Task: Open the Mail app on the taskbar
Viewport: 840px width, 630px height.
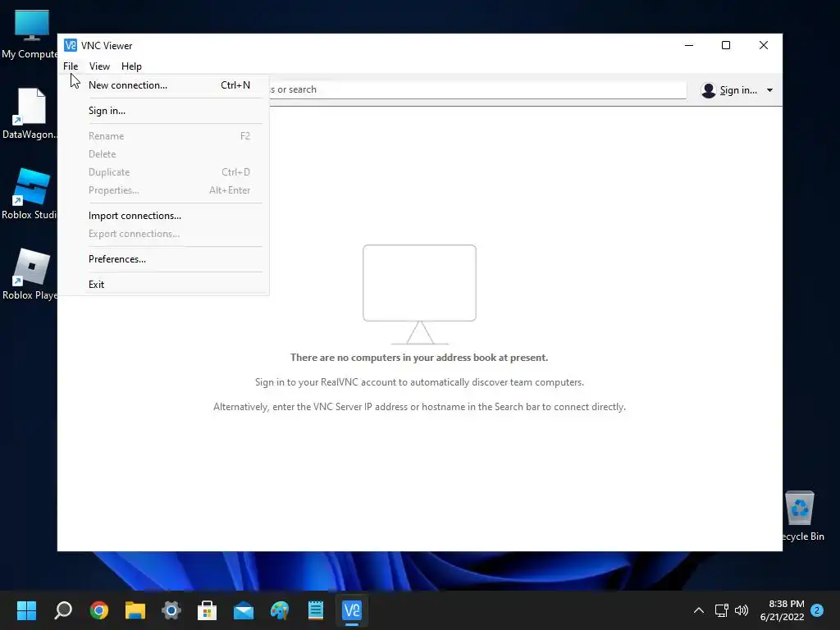Action: (x=244, y=609)
